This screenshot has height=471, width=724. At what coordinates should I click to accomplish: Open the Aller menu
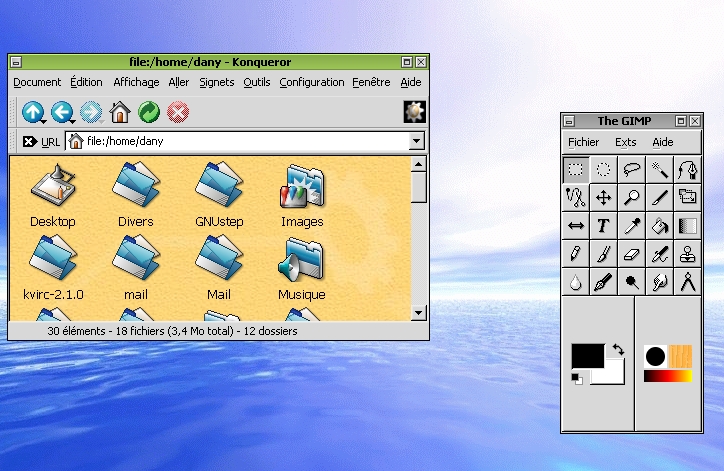pos(179,82)
